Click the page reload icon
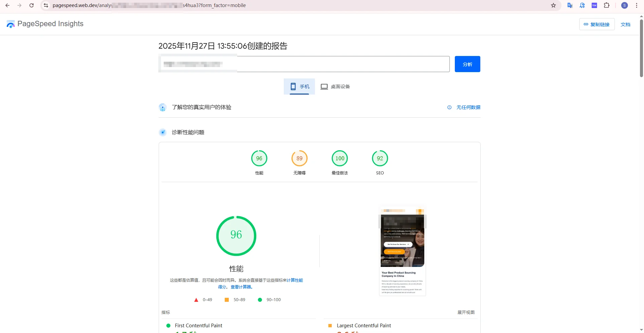Viewport: 644px width, 333px height. (32, 5)
